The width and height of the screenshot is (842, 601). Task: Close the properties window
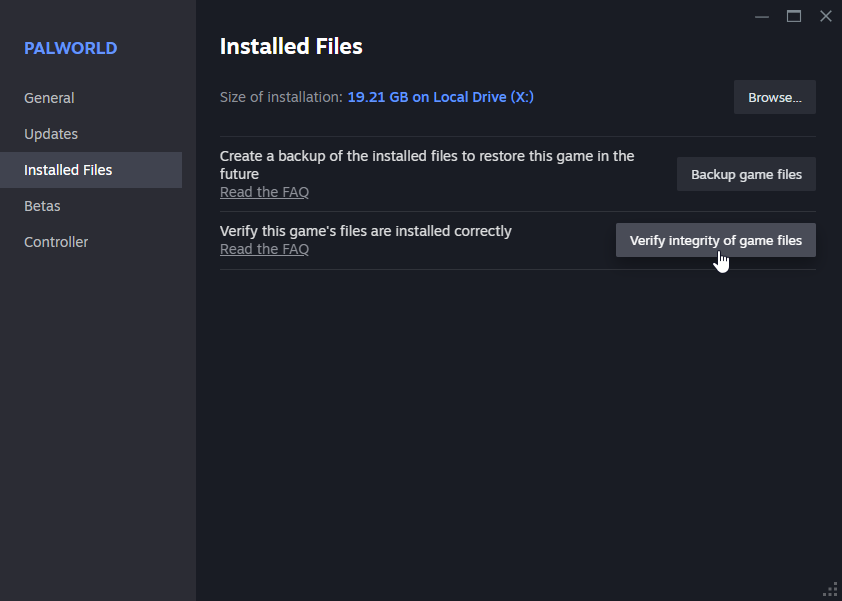pyautogui.click(x=826, y=17)
